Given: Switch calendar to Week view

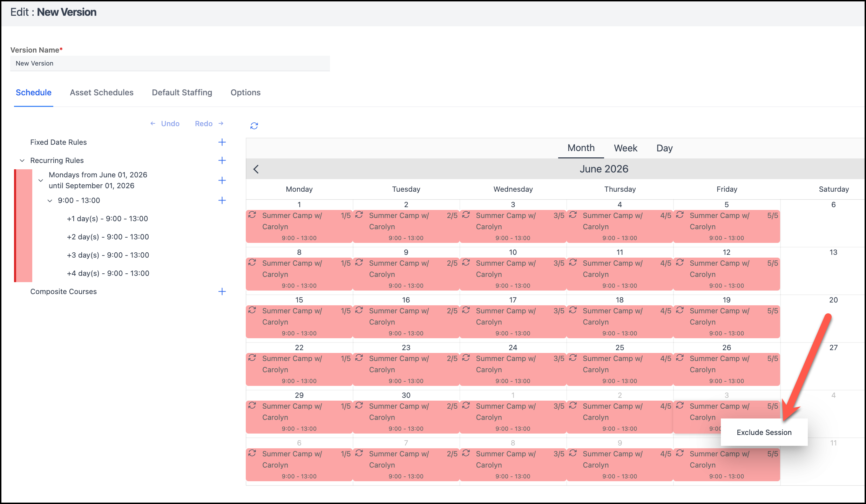Looking at the screenshot, I should tap(625, 148).
